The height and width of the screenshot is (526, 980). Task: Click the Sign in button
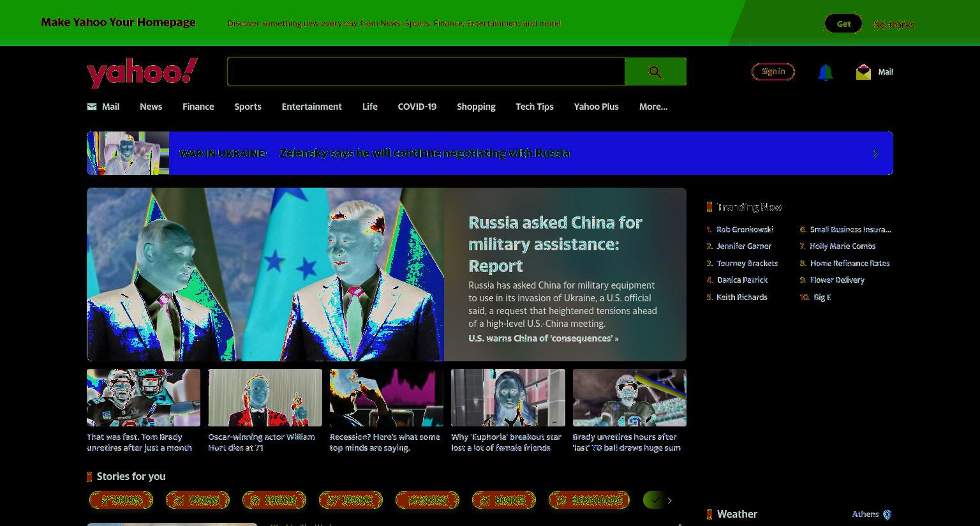pyautogui.click(x=773, y=71)
